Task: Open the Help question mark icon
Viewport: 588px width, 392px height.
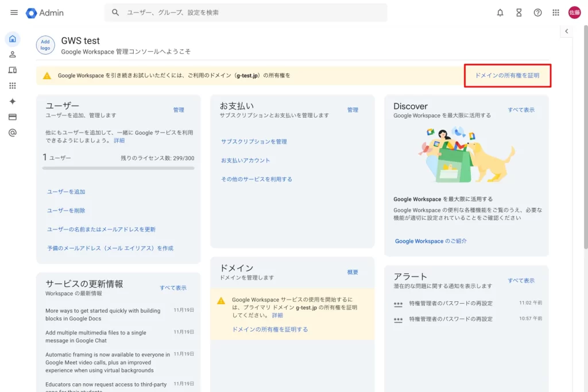Action: pyautogui.click(x=537, y=12)
